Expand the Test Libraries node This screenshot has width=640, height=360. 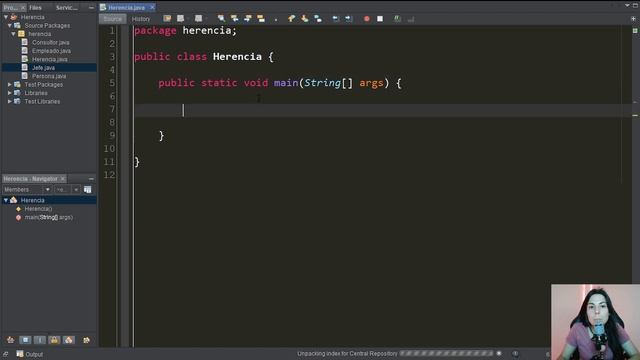tap(10, 101)
